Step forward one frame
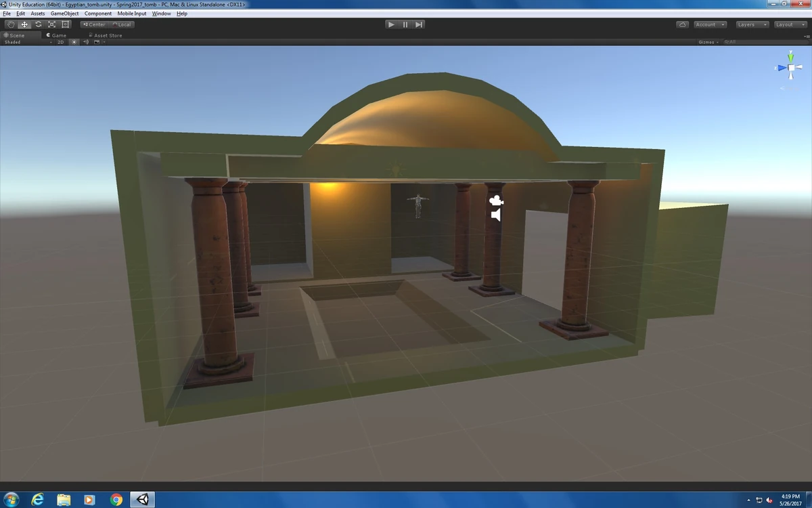 pos(419,24)
